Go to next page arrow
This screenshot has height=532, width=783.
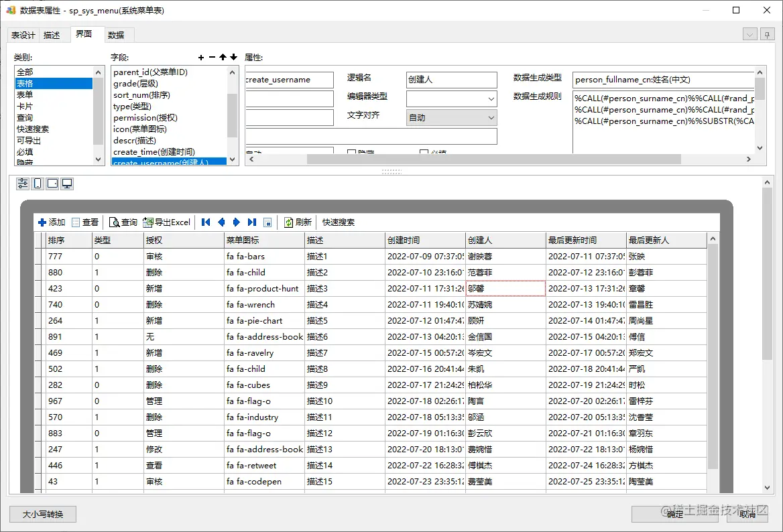(x=236, y=222)
